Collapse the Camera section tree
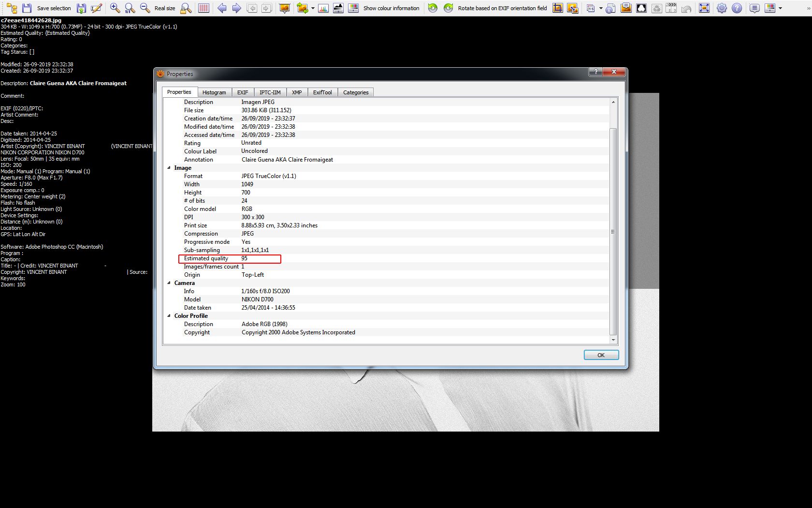 tap(169, 283)
